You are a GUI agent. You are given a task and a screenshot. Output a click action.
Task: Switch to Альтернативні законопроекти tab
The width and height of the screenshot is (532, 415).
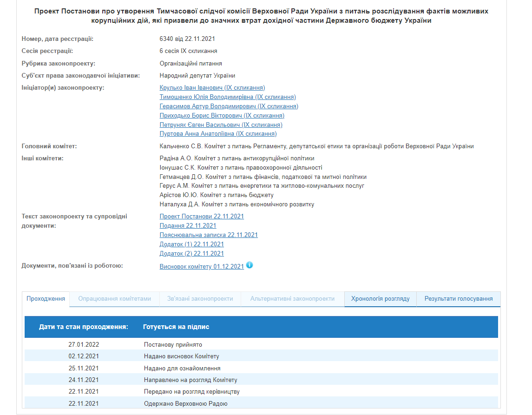[292, 299]
